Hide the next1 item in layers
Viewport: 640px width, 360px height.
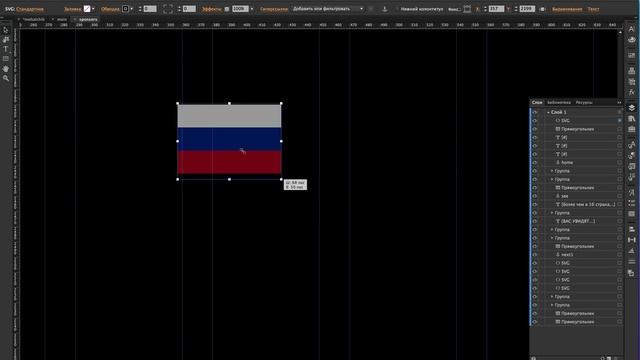pyautogui.click(x=534, y=255)
